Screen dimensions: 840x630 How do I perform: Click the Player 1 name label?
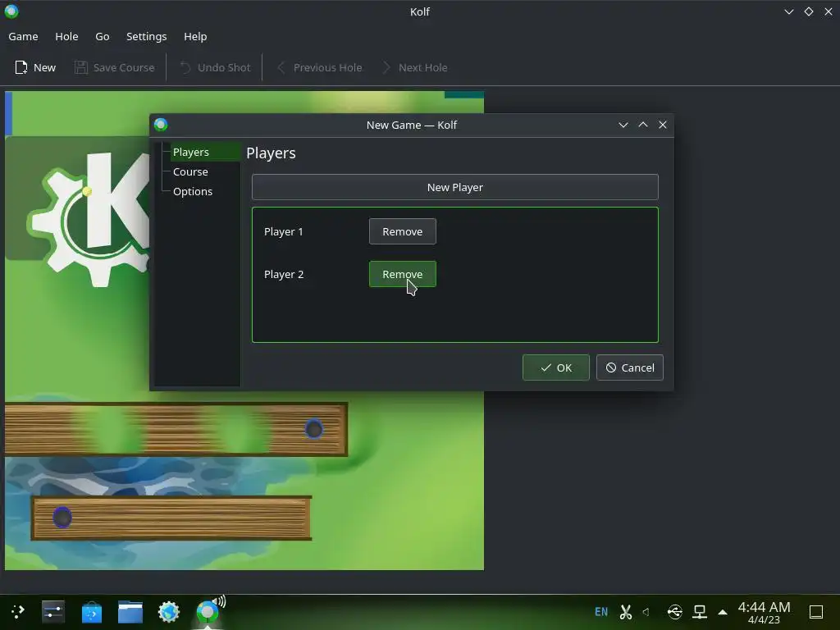point(283,231)
